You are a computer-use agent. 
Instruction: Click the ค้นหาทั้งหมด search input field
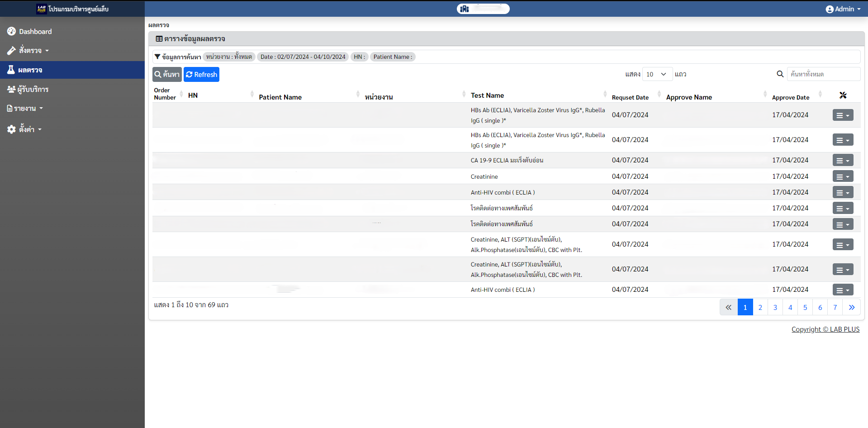(823, 74)
